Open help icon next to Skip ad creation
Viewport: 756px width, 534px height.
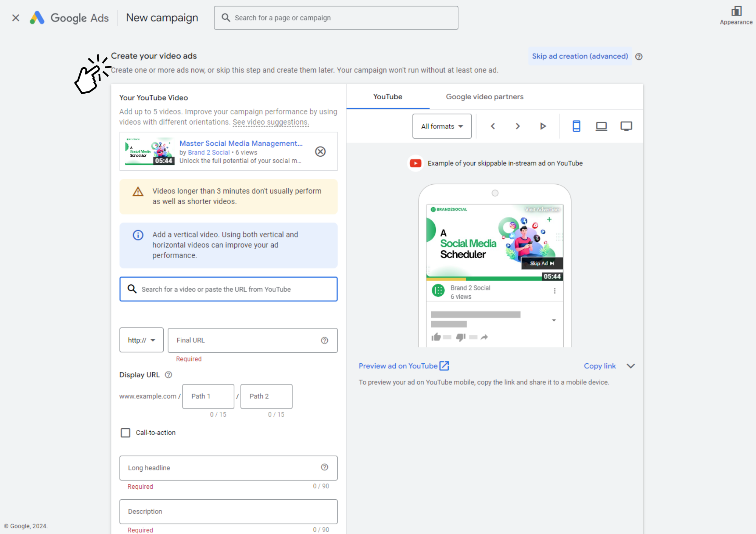coord(639,57)
